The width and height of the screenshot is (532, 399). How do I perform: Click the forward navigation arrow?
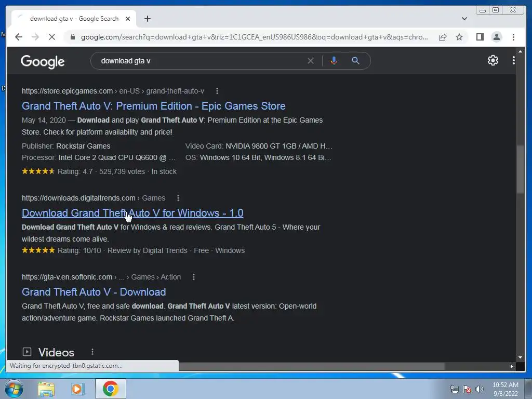pos(35,37)
